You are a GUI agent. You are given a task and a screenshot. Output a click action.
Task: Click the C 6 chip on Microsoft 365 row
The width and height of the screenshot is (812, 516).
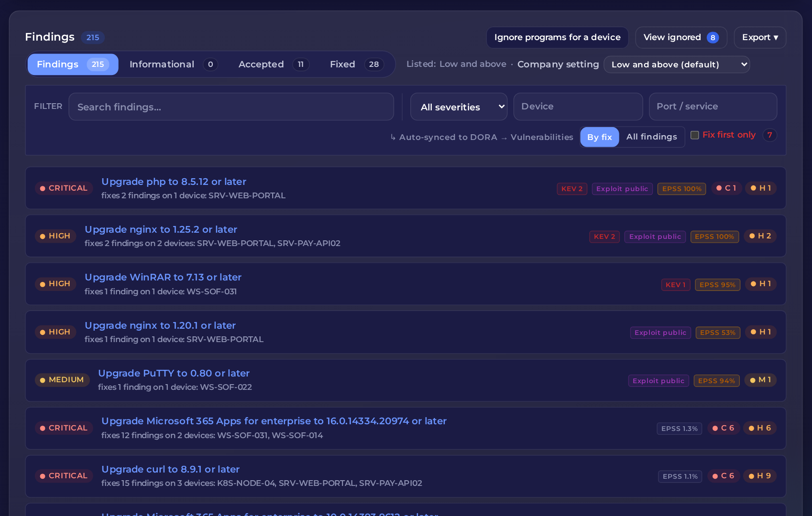tap(724, 428)
